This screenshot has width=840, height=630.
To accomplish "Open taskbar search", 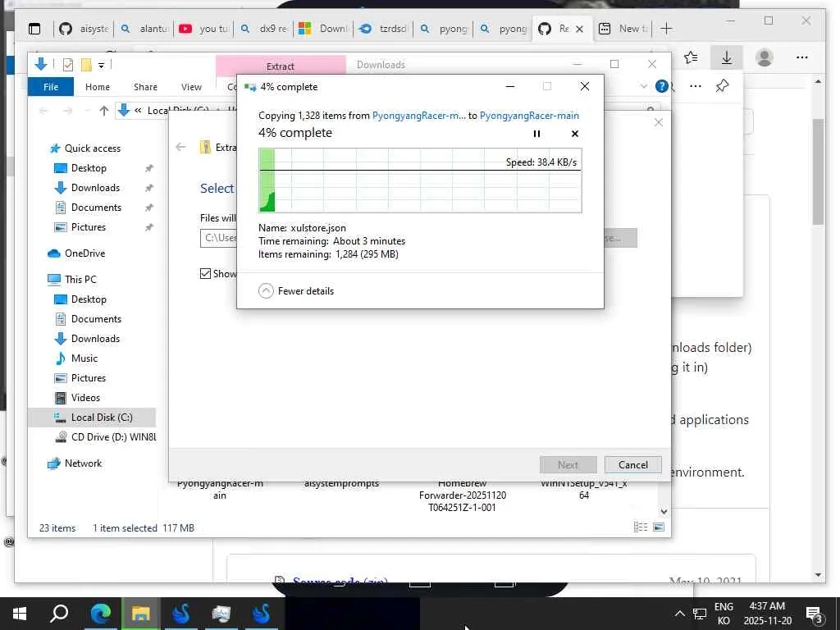I will pyautogui.click(x=59, y=614).
